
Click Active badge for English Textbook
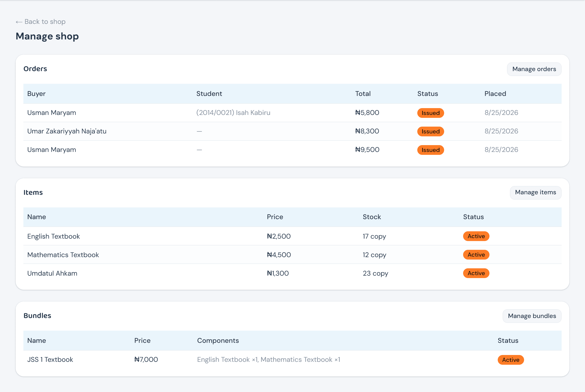point(476,236)
